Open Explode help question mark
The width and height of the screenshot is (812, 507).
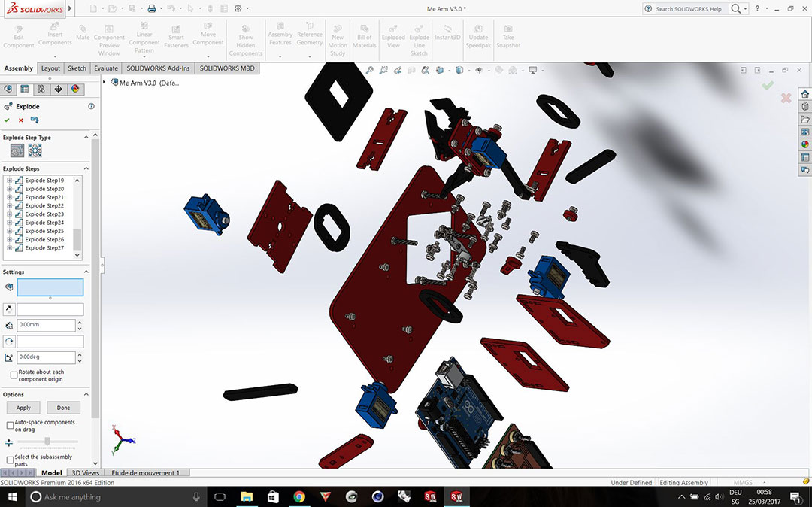coord(91,106)
